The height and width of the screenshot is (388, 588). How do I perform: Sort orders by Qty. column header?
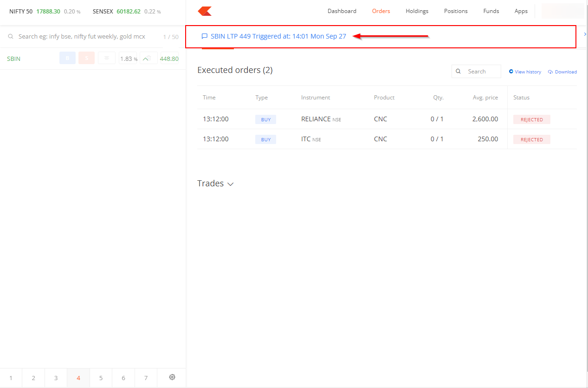point(439,98)
